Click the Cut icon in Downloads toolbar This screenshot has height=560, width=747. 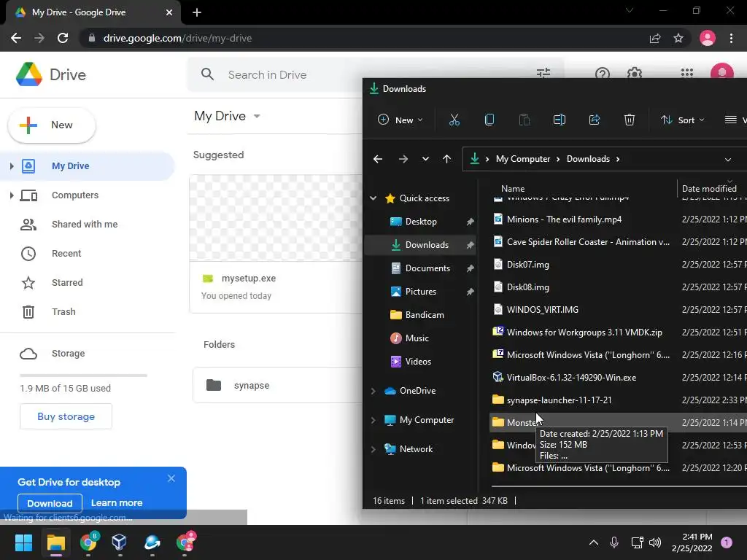454,120
